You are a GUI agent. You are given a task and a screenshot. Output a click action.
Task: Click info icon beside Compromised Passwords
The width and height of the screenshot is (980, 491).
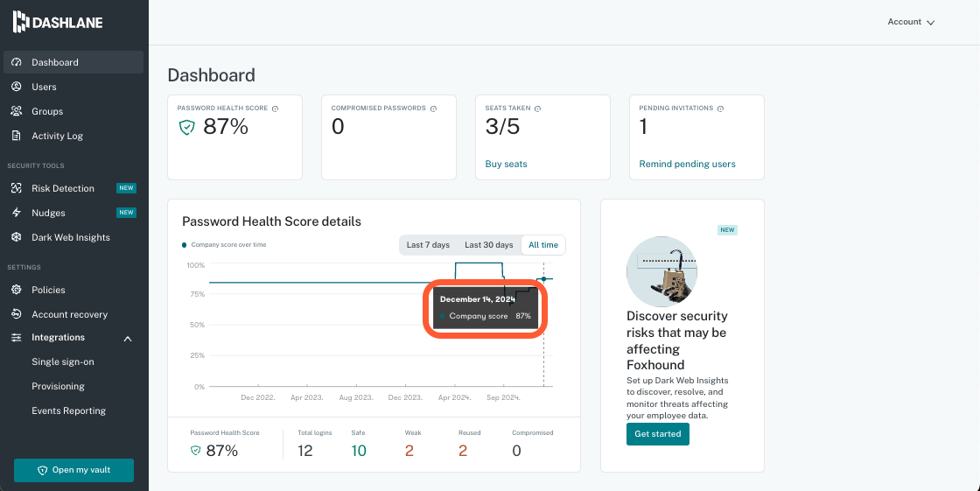click(x=433, y=109)
